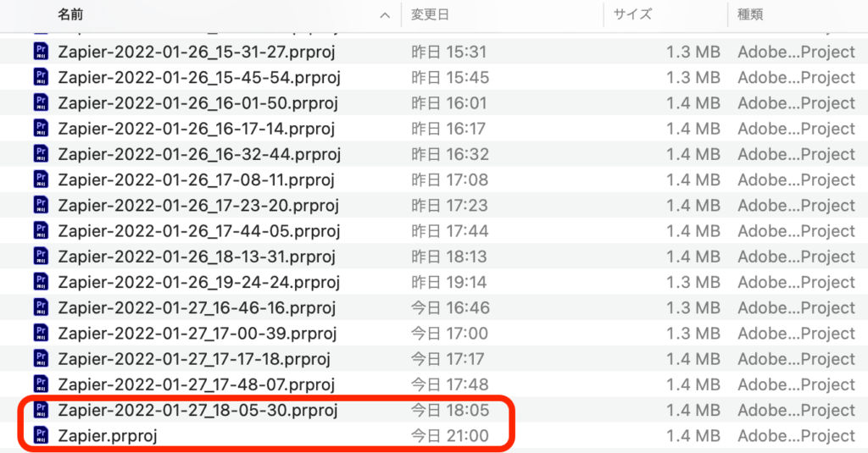Sort by the 変更日 column header
The image size is (868, 453).
click(430, 15)
